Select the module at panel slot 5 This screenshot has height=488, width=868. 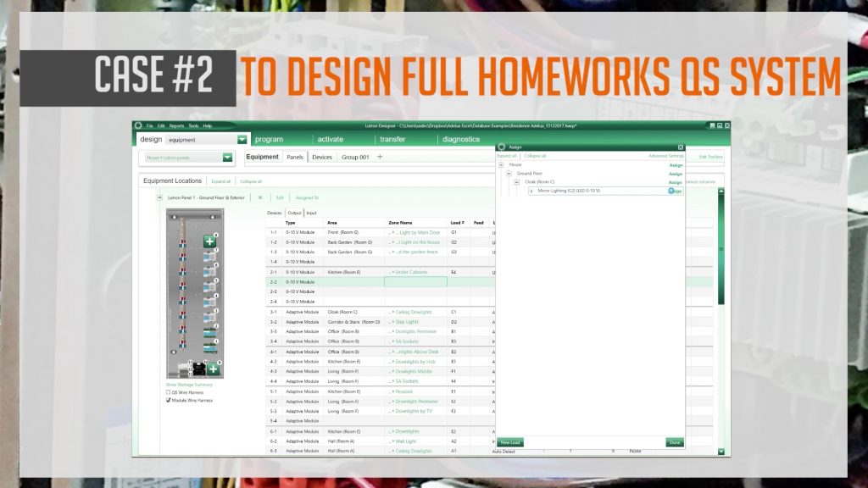tap(209, 286)
